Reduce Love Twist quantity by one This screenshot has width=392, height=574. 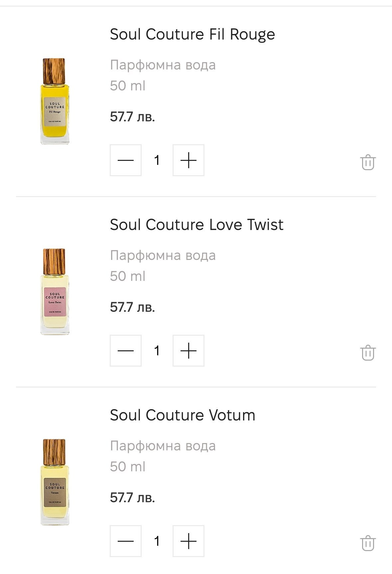coord(126,351)
